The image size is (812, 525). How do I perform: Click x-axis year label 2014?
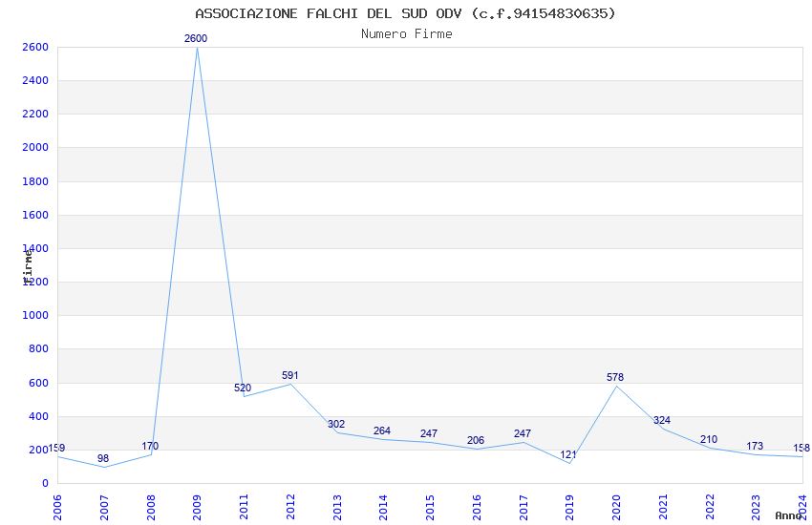(384, 508)
